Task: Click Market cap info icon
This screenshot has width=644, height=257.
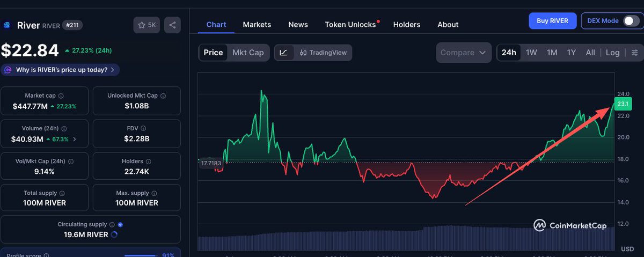Action: [61, 96]
